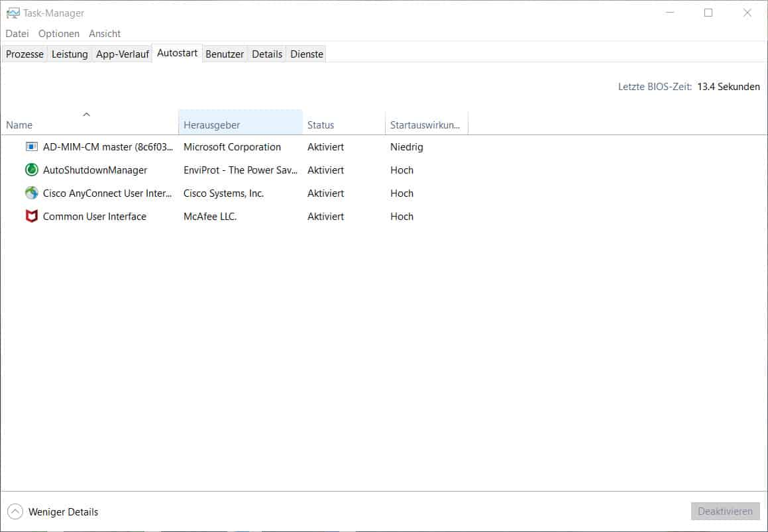Click the Niedrig startup impact value
Viewport: 768px width, 532px height.
point(407,146)
